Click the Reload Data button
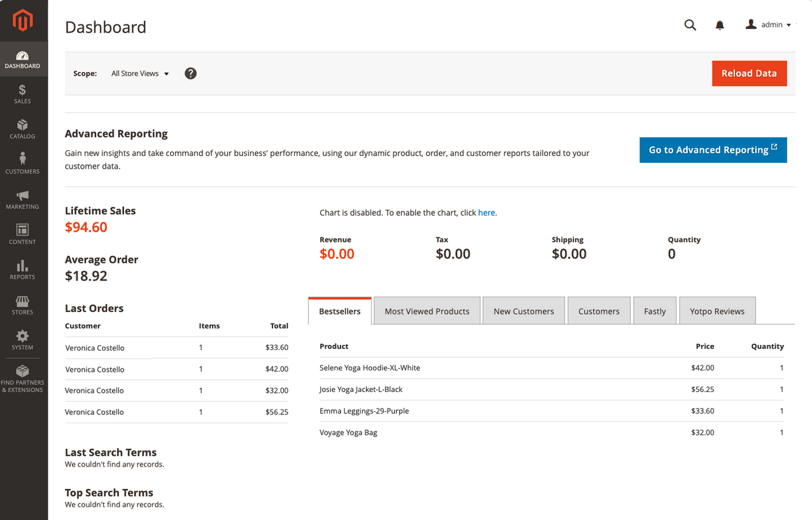Screen dimensions: 812x520 click(749, 73)
